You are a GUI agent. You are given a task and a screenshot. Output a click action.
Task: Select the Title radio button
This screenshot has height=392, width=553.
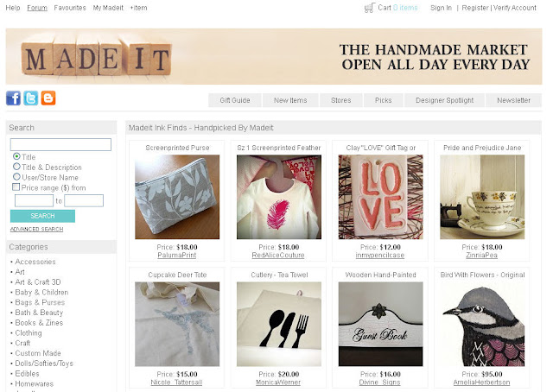pos(16,156)
